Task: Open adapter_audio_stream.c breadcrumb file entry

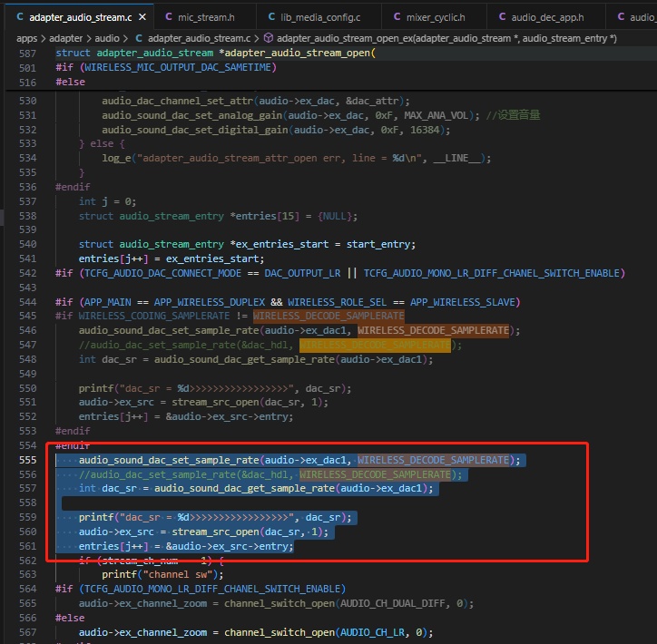Action: [199, 38]
